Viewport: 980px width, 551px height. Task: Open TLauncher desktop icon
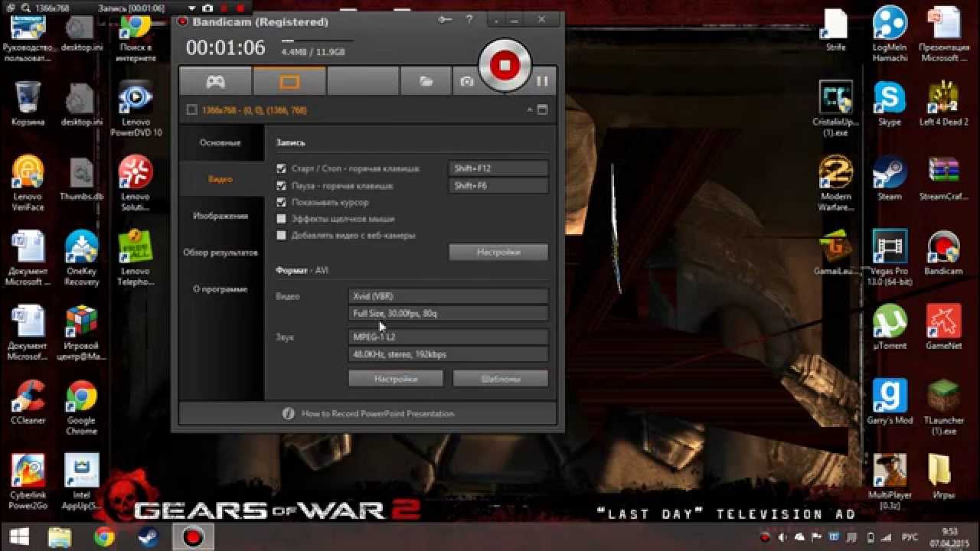(x=943, y=408)
